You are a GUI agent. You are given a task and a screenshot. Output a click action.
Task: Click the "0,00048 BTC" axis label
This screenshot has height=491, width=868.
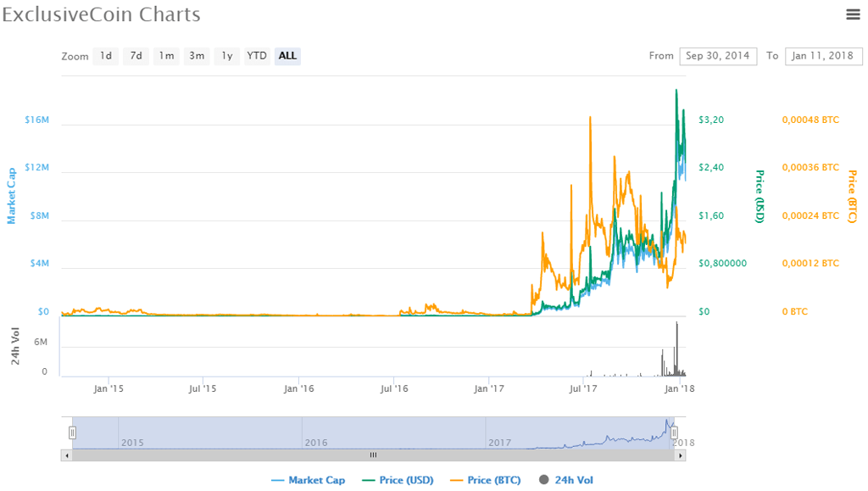coord(810,120)
